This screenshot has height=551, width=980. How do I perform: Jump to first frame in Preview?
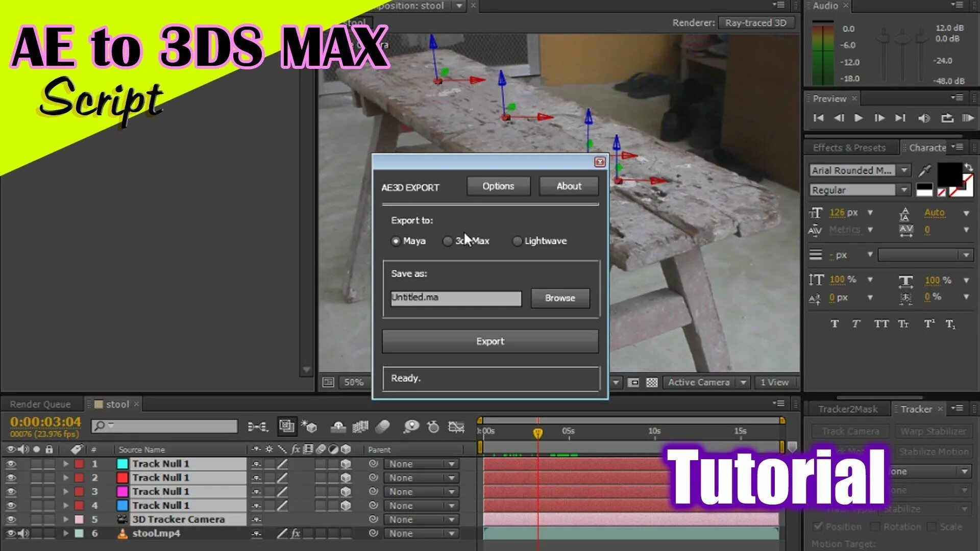tap(818, 118)
